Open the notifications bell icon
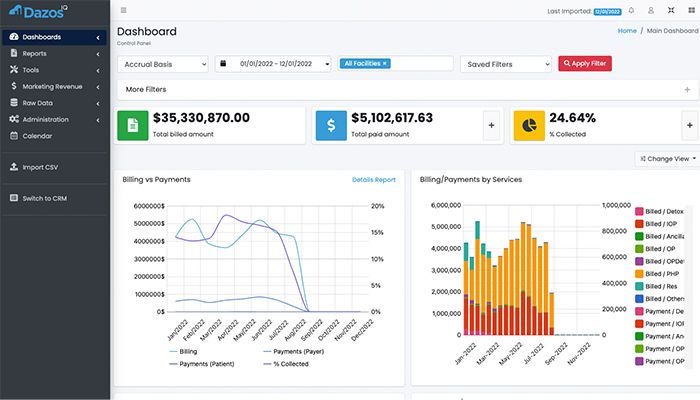This screenshot has width=700, height=400. [x=631, y=11]
